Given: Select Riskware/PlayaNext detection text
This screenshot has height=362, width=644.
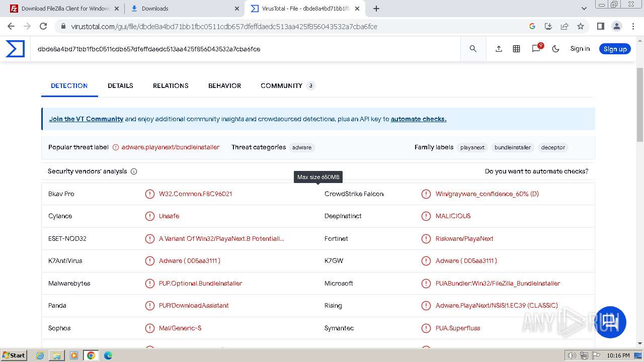Looking at the screenshot, I should [464, 238].
